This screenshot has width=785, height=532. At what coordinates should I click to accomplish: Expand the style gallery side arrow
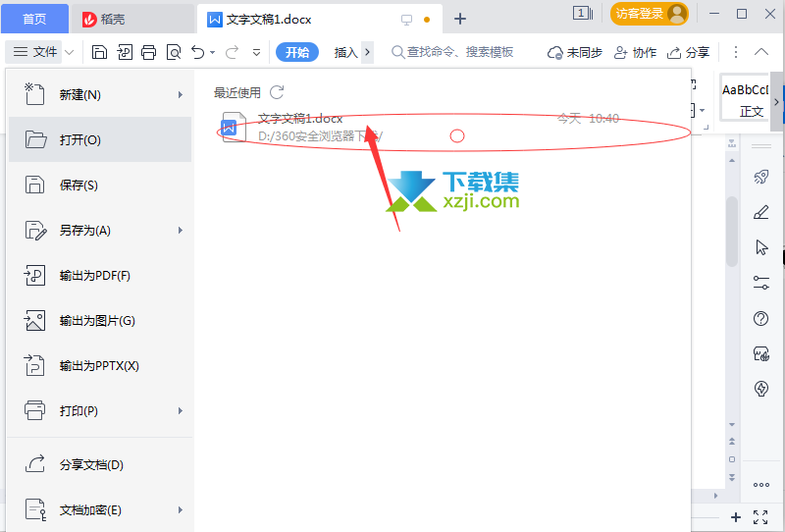(x=776, y=102)
